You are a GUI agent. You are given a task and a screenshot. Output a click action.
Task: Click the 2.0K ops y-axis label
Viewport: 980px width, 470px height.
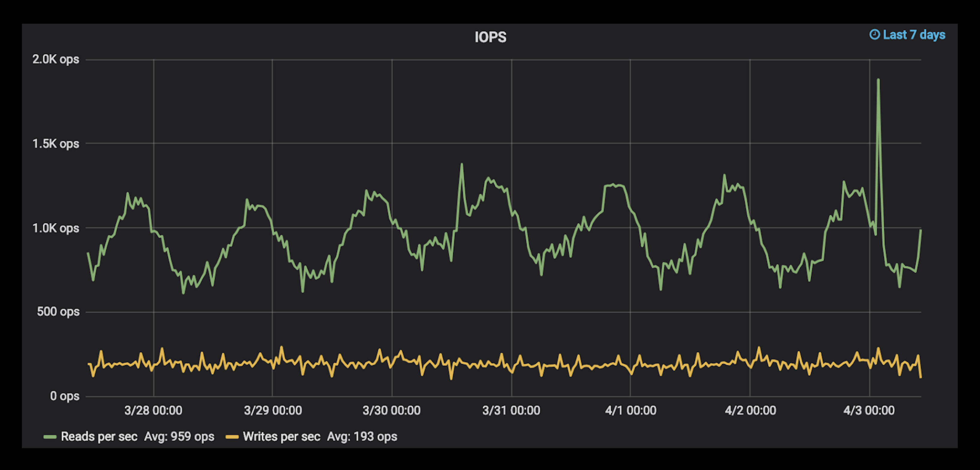pos(56,59)
